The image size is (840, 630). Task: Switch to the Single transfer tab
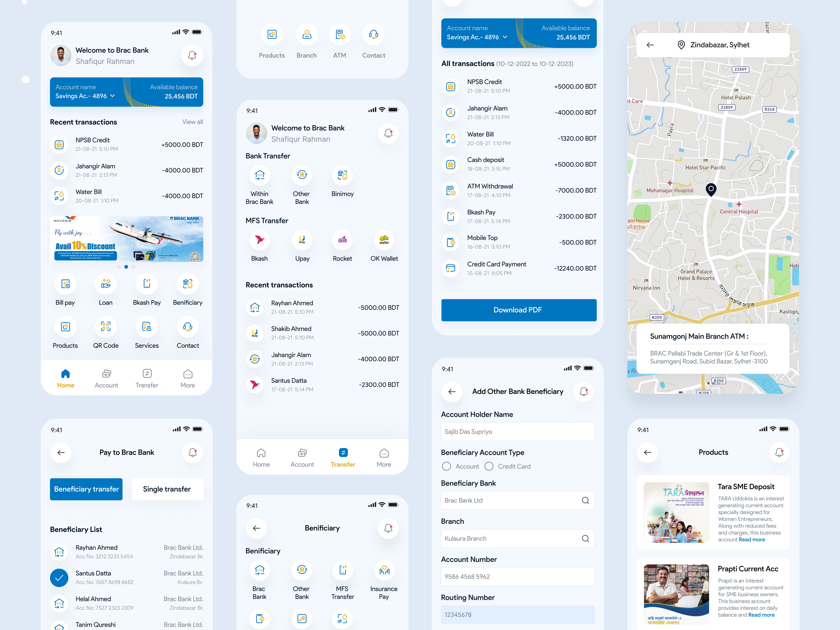pos(167,489)
